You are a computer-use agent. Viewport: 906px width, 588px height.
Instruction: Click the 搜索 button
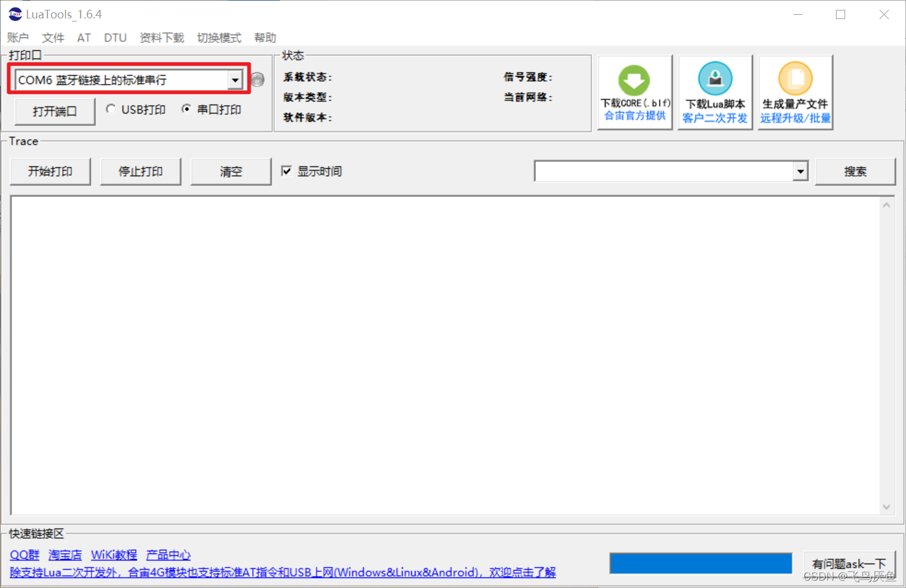coord(855,171)
